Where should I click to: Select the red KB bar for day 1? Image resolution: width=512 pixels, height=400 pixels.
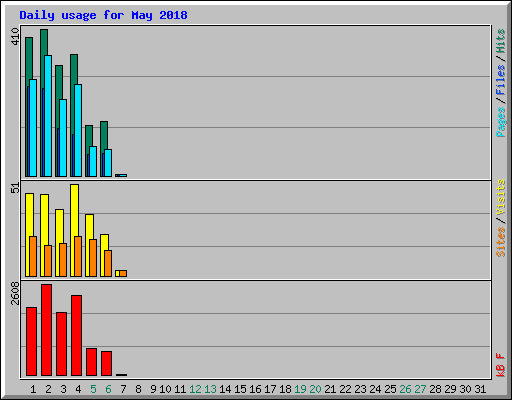click(x=31, y=342)
